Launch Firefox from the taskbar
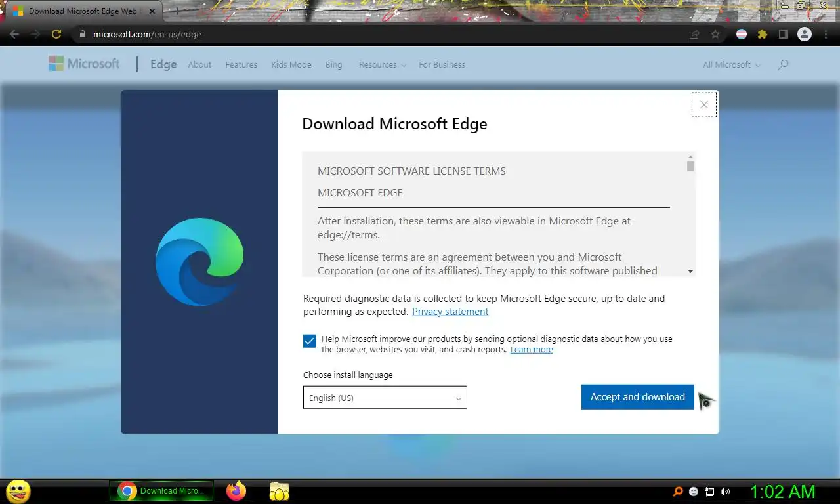Screen dimensions: 840x504 236,491
